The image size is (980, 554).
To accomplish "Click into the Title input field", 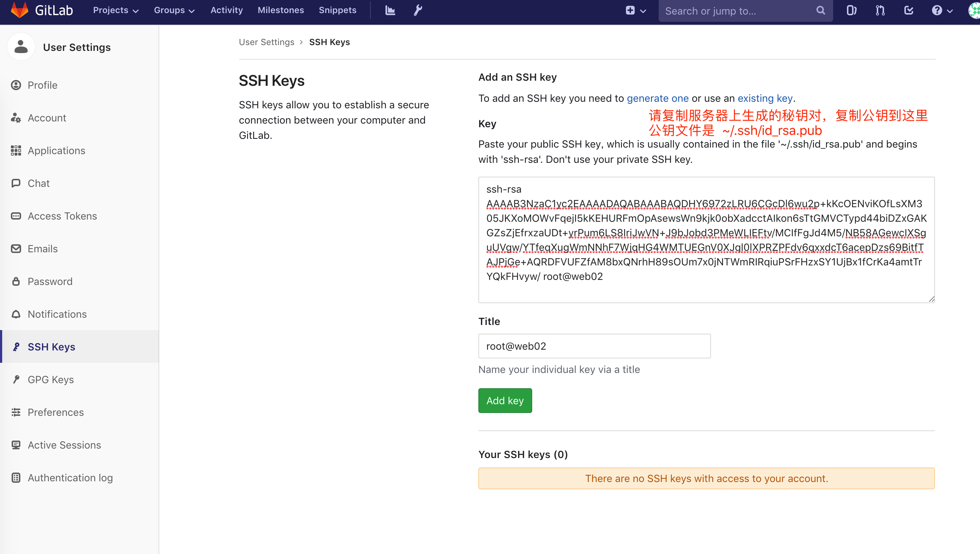I will point(594,346).
